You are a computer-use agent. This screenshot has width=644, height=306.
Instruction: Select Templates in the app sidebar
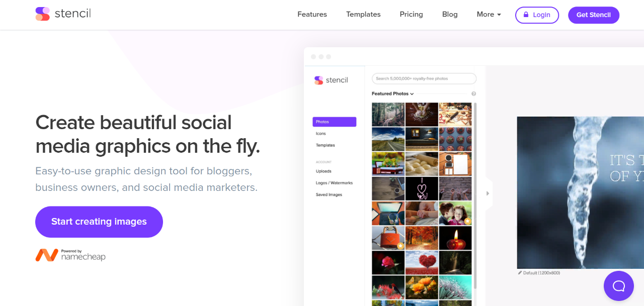[x=326, y=145]
